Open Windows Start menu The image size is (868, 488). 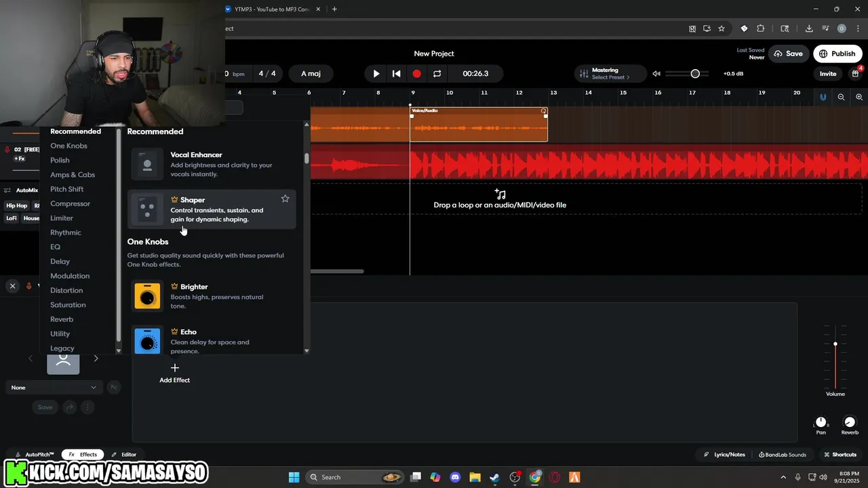click(294, 477)
